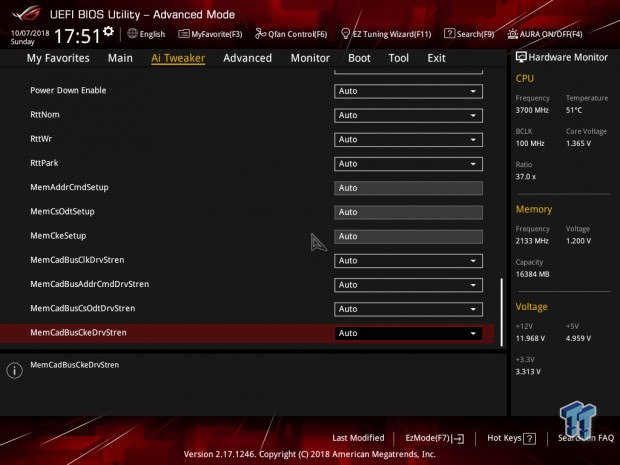Select the Ai Tweaker tab
The image size is (620, 465).
(x=178, y=58)
